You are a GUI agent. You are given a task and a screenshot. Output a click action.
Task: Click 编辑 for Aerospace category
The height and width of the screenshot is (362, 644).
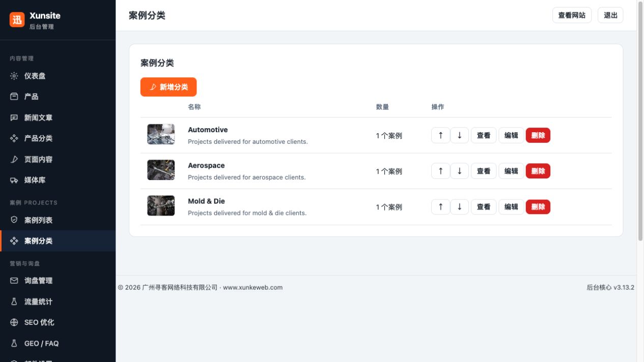(511, 171)
